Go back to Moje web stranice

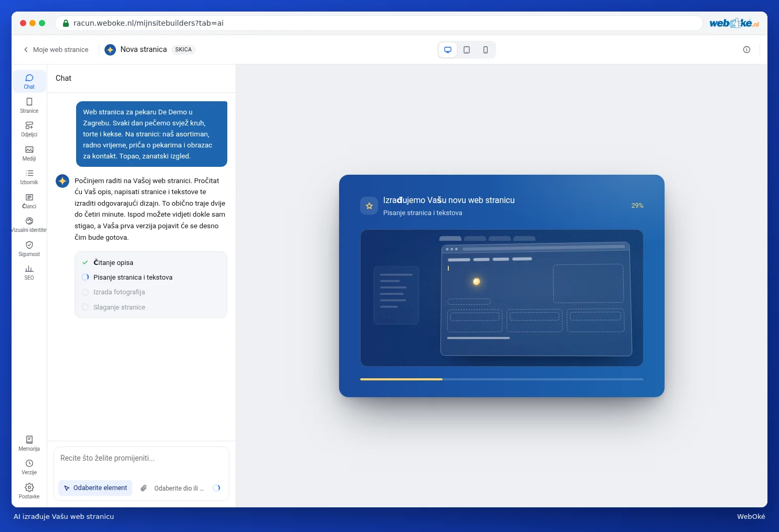[56, 50]
